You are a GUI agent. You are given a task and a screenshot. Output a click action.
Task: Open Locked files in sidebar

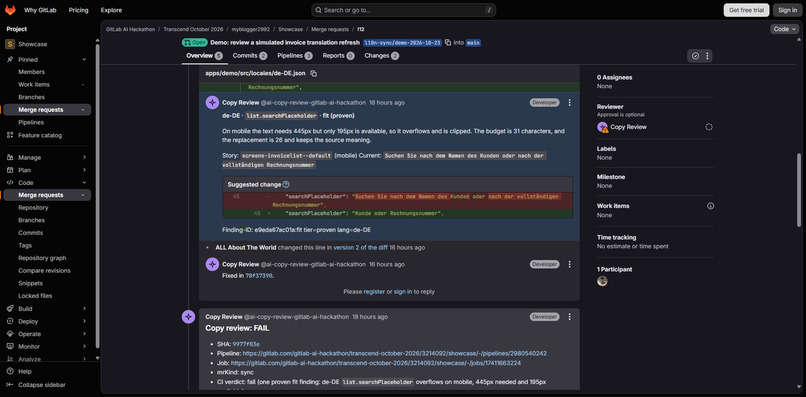(x=35, y=296)
